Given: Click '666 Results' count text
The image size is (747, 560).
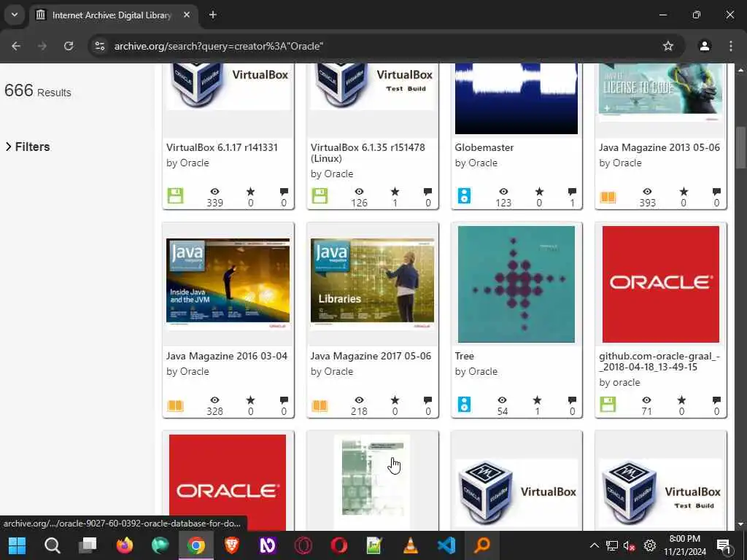Looking at the screenshot, I should click(38, 90).
